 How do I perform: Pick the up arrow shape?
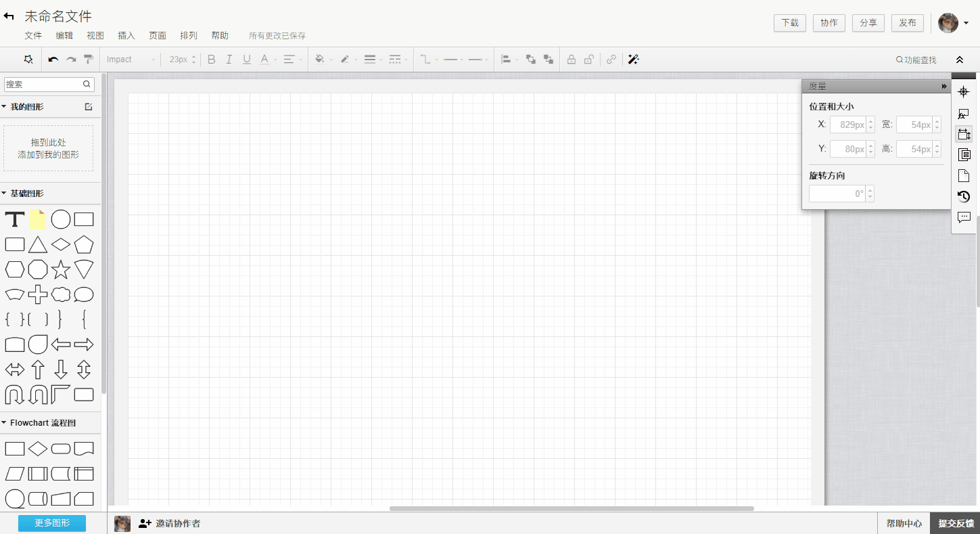(x=38, y=370)
